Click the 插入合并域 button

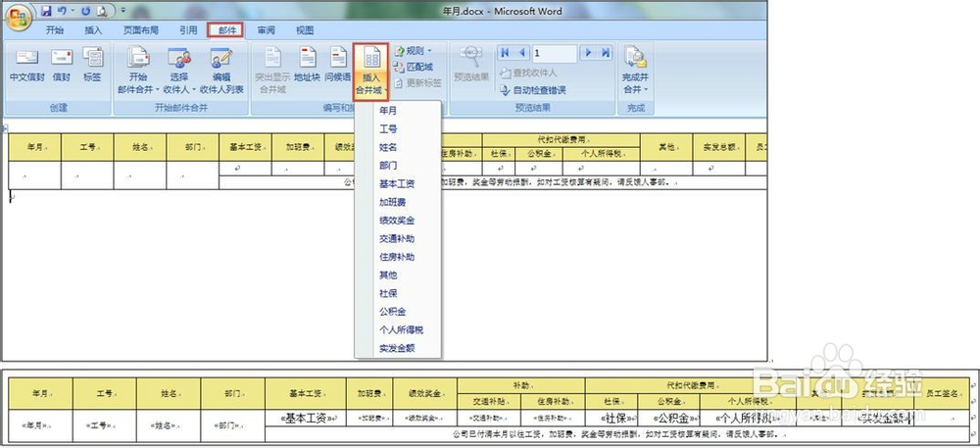click(x=371, y=72)
